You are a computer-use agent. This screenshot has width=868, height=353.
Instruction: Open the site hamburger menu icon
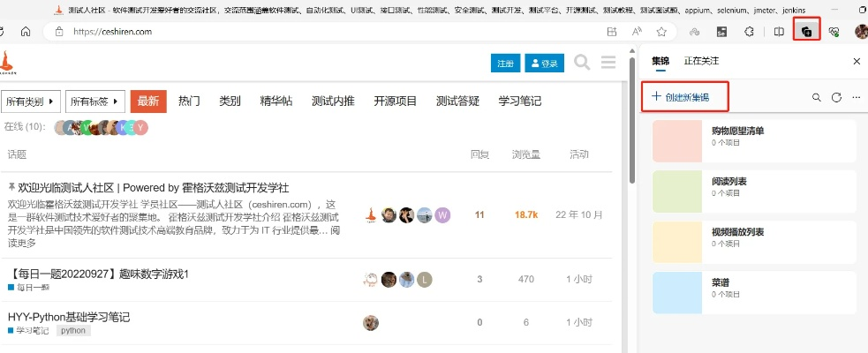point(608,62)
